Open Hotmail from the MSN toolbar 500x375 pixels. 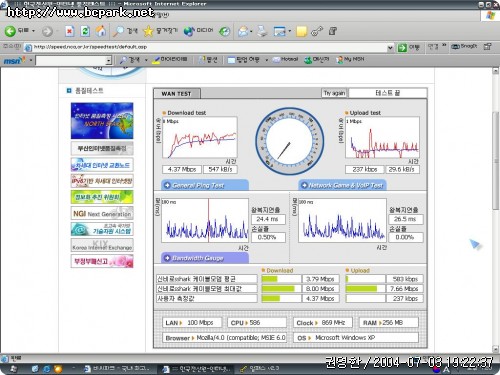tap(285, 60)
